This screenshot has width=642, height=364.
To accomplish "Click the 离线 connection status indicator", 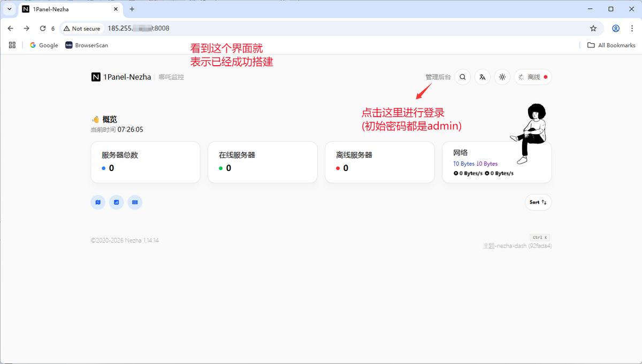I will pyautogui.click(x=533, y=77).
